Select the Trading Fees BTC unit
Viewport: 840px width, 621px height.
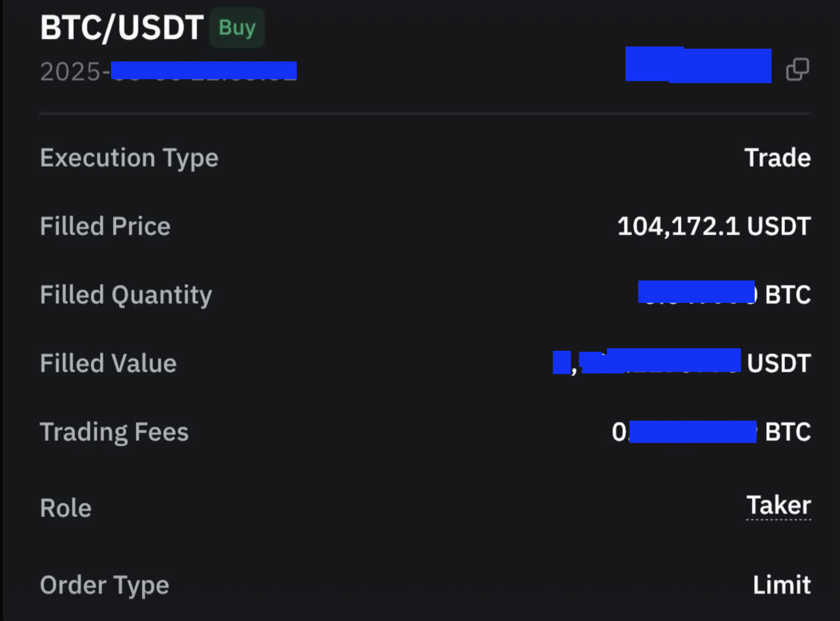point(788,432)
